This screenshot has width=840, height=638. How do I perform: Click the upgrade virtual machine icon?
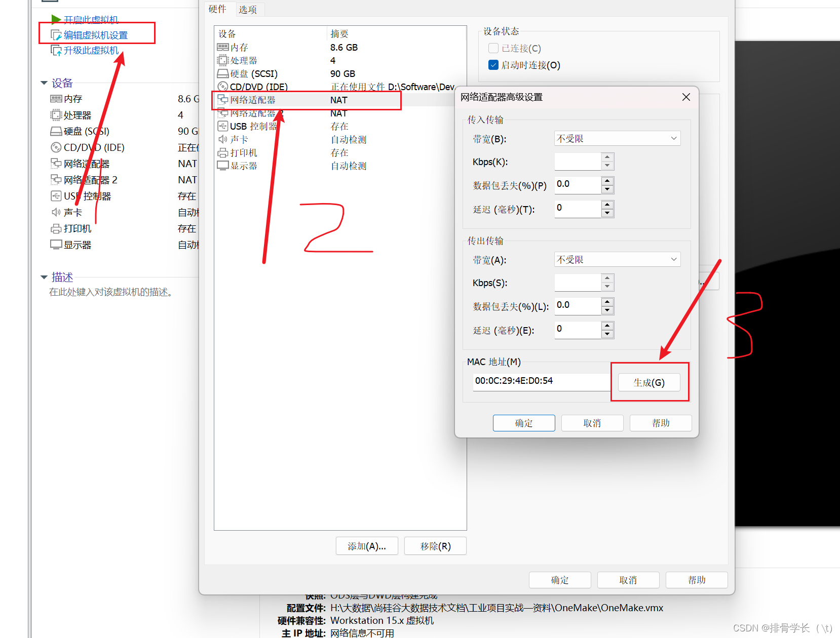pos(56,50)
